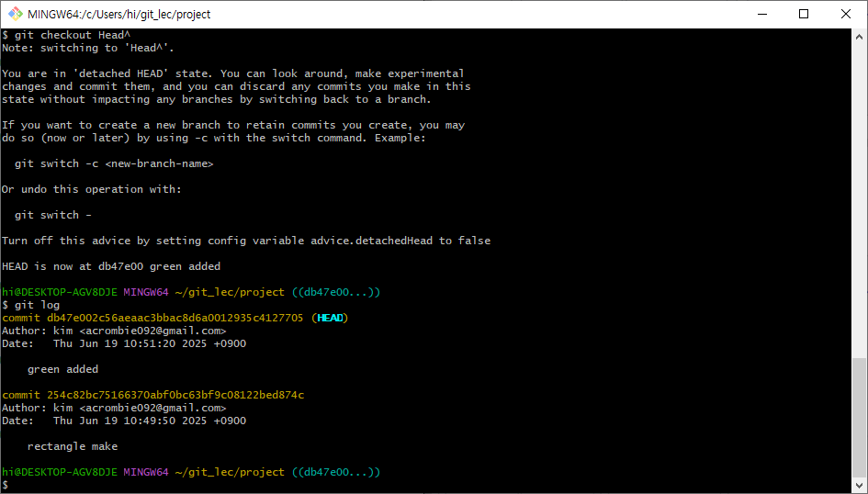Close the MINGW64 terminal window
This screenshot has width=868, height=494.
click(x=846, y=14)
